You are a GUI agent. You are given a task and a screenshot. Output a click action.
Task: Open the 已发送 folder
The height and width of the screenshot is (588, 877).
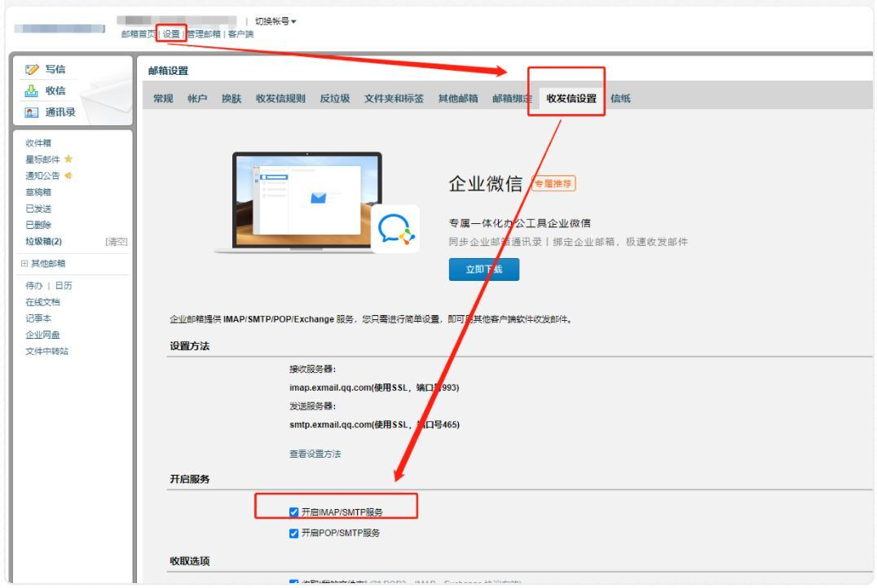pyautogui.click(x=38, y=208)
